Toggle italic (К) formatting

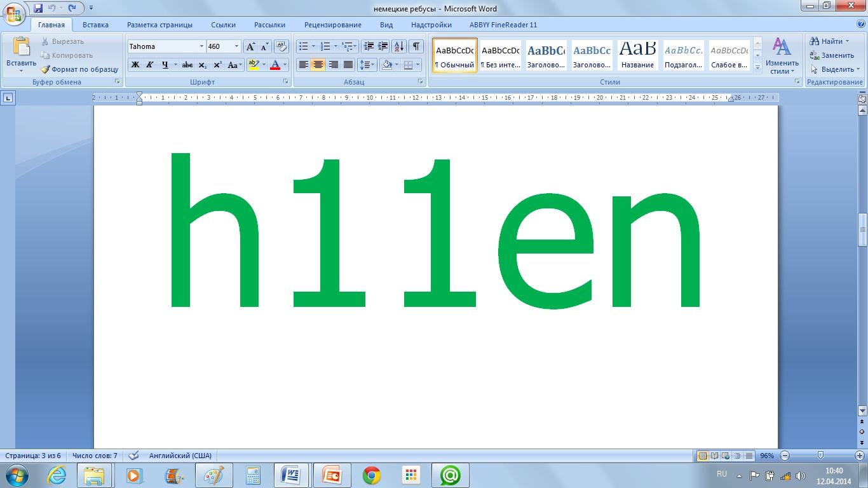tap(150, 65)
